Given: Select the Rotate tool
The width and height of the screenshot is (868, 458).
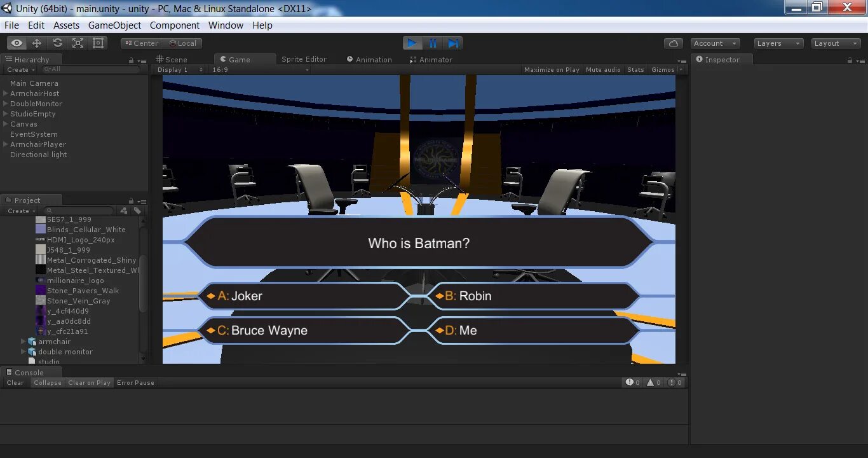Looking at the screenshot, I should 57,43.
